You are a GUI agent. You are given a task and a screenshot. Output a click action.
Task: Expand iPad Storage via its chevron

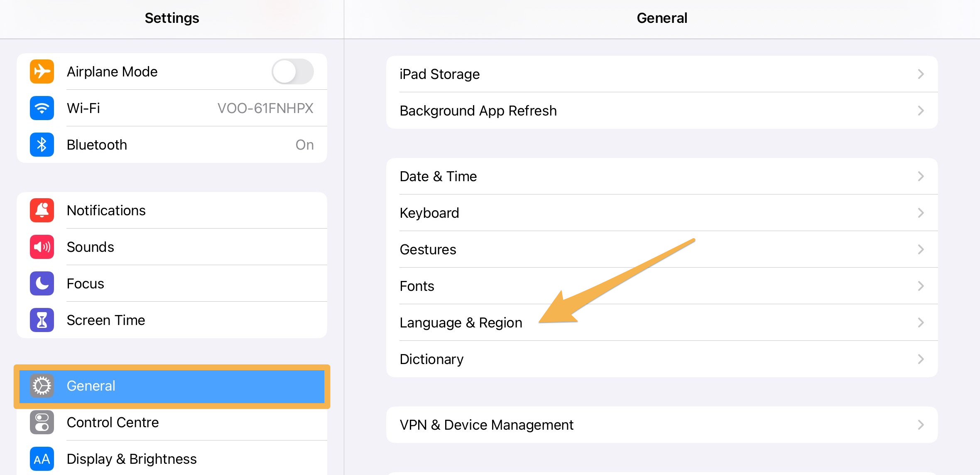(921, 74)
